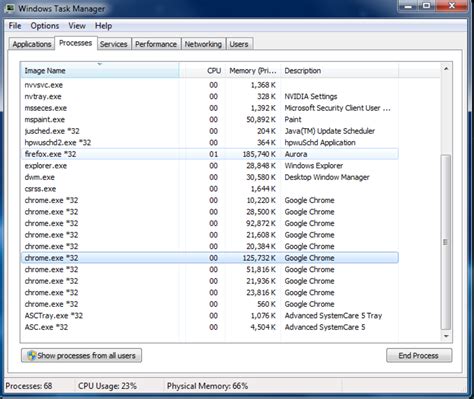Click CPU Usage: 23% in status bar
The image size is (474, 399).
click(x=107, y=386)
